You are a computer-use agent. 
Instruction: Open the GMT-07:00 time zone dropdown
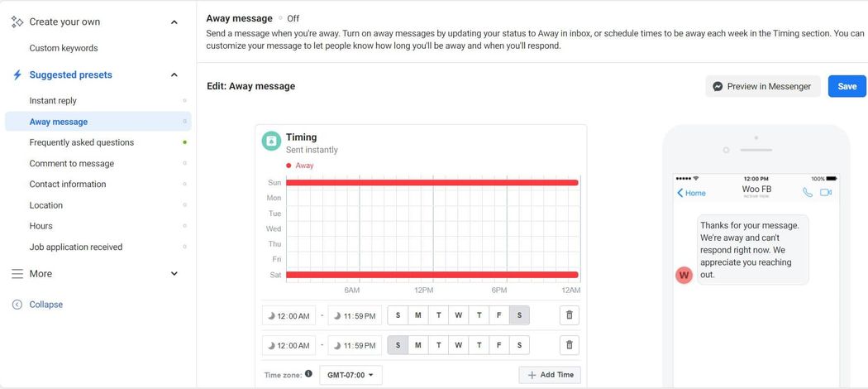point(350,375)
